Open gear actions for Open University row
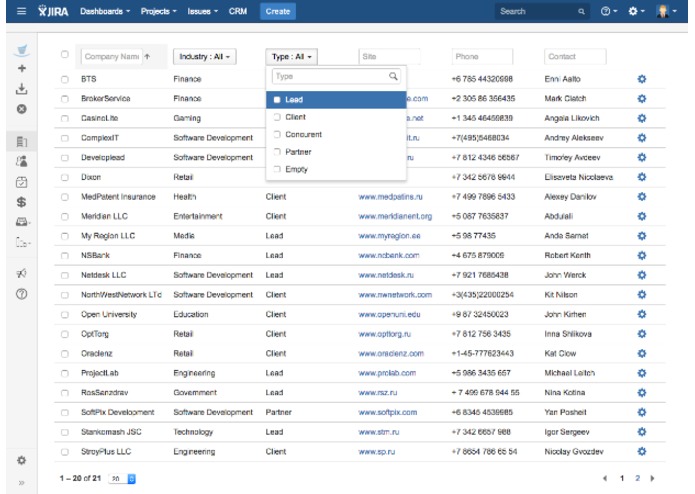This screenshot has width=695, height=494. point(641,314)
